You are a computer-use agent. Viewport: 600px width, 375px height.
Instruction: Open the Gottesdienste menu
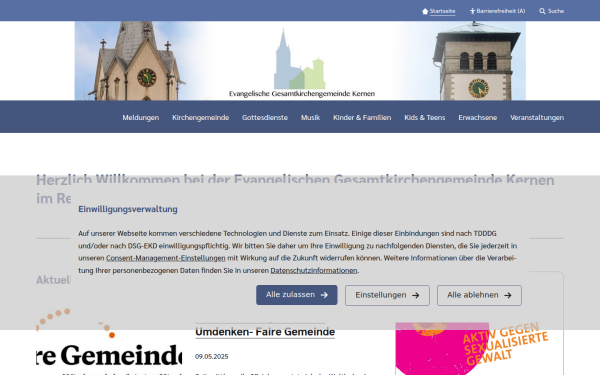pos(265,117)
